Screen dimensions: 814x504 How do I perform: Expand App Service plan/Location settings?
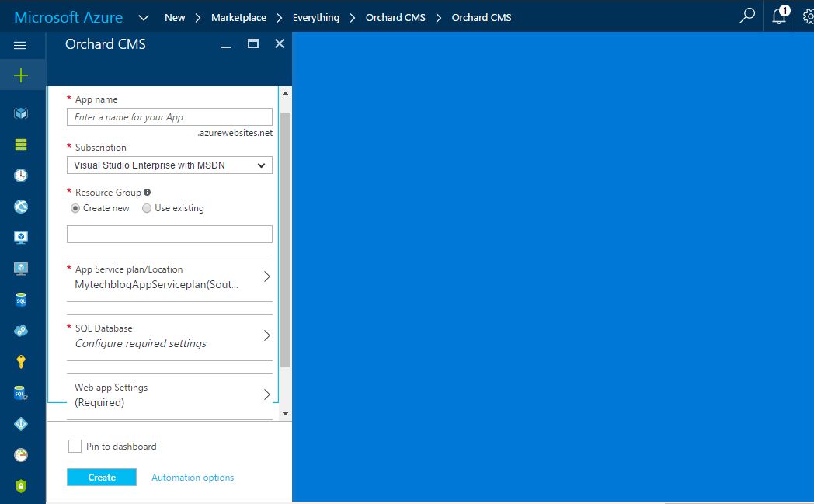point(169,277)
